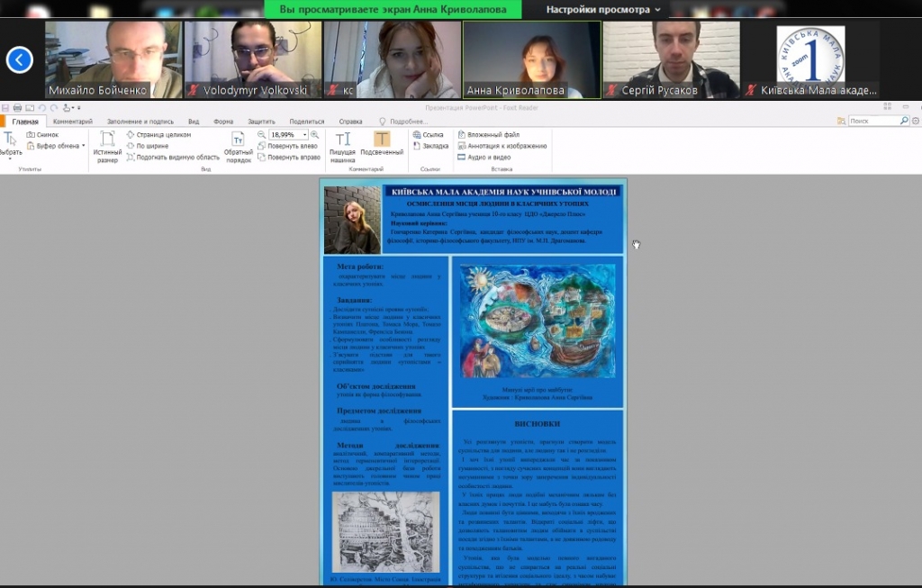Choose По ширине fit width option

click(148, 146)
